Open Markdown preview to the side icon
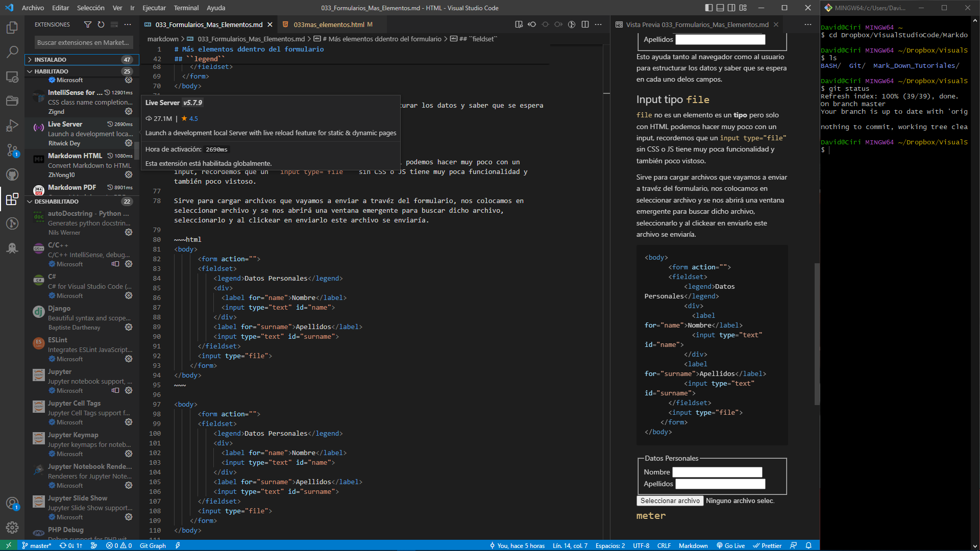Image resolution: width=980 pixels, height=551 pixels. (519, 24)
